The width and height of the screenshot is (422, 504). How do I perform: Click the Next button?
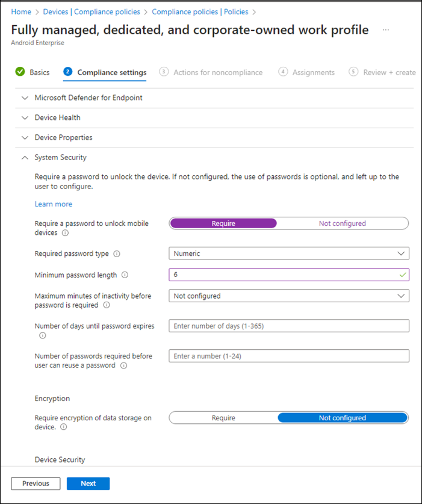(x=88, y=484)
